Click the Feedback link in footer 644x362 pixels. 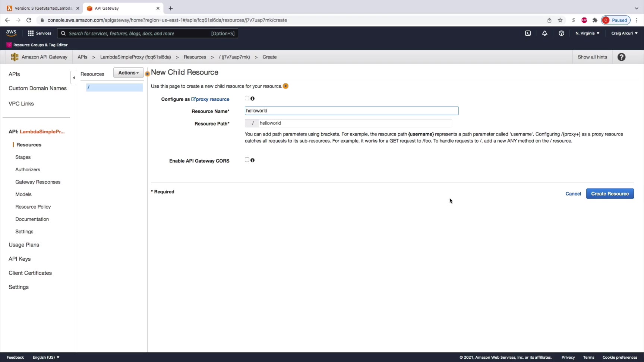point(15,357)
